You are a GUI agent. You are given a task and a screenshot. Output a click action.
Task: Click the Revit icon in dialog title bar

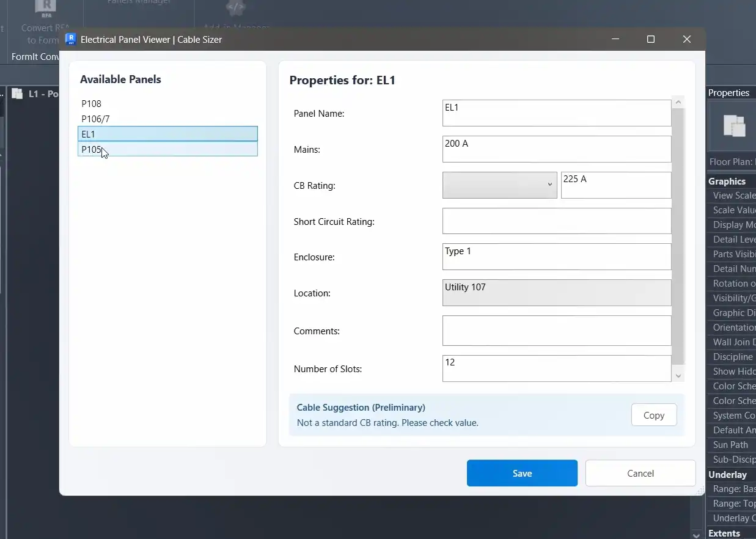point(70,40)
